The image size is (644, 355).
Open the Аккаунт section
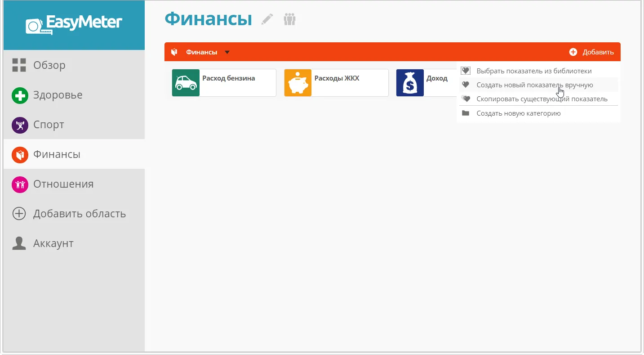[x=53, y=243]
